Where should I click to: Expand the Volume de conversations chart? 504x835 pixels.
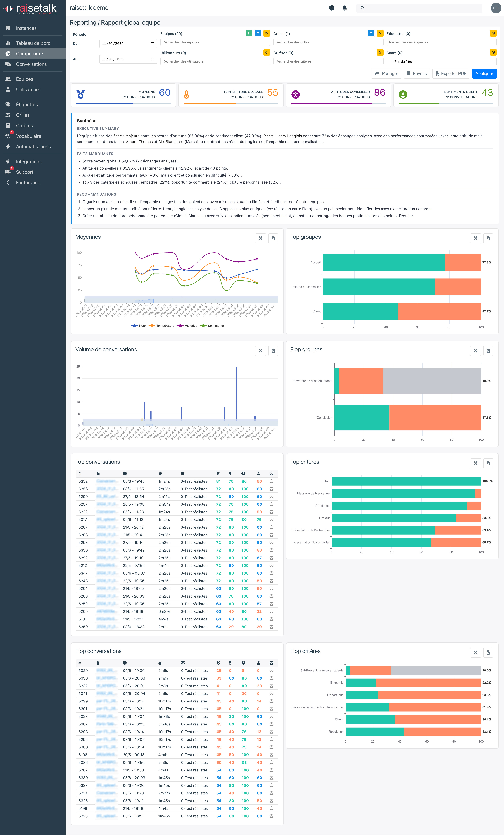tap(261, 351)
